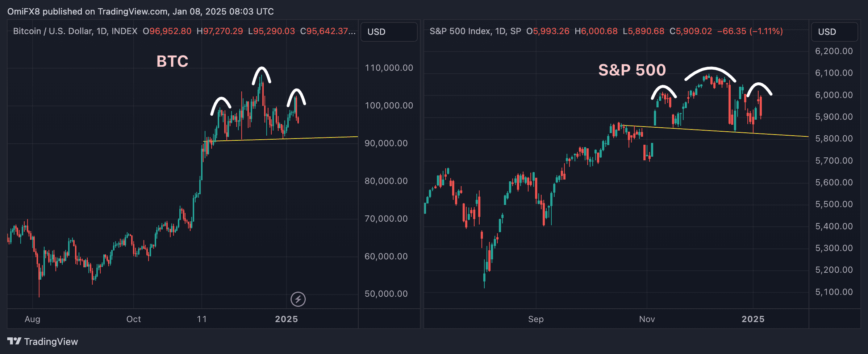
Task: Click the lightning bolt icon on Bitcoin chart
Action: pos(298,299)
